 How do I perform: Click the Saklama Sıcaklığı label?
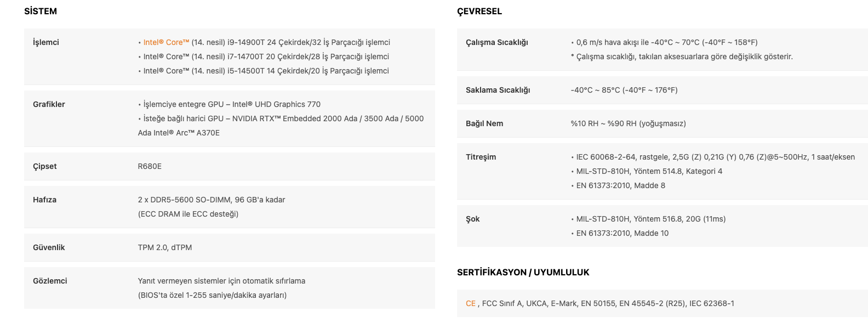(x=498, y=90)
